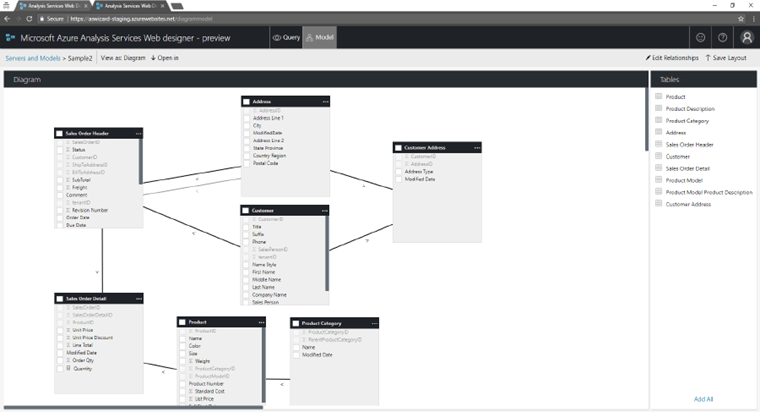Screen dimensions: 760x412
Task: Click Product table icon in Tables panel
Action: (658, 96)
